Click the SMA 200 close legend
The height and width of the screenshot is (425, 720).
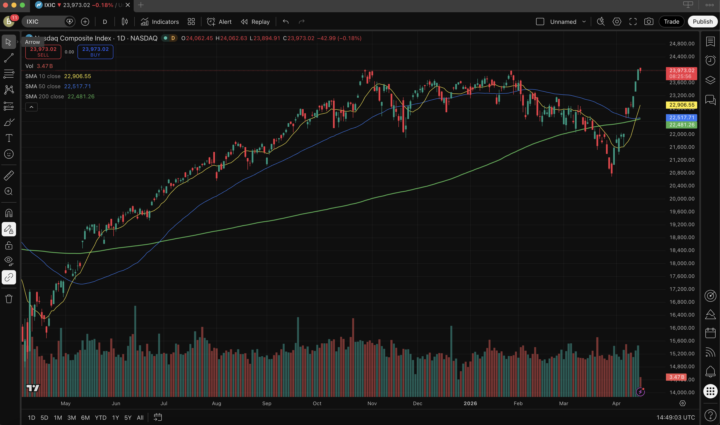tap(60, 96)
